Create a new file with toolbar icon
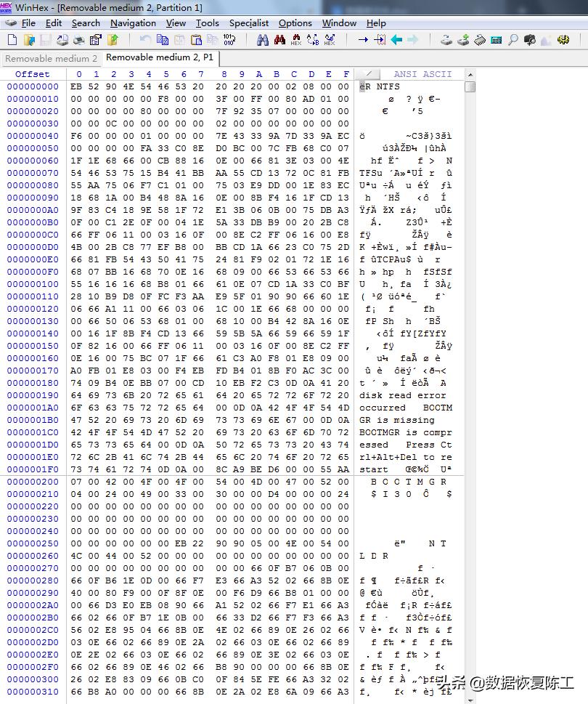588x704 pixels. click(12, 40)
